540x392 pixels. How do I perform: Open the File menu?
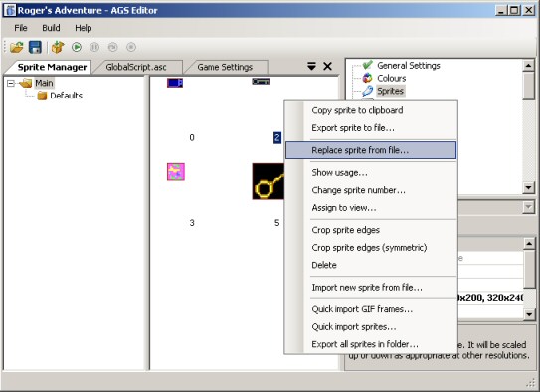tap(21, 28)
